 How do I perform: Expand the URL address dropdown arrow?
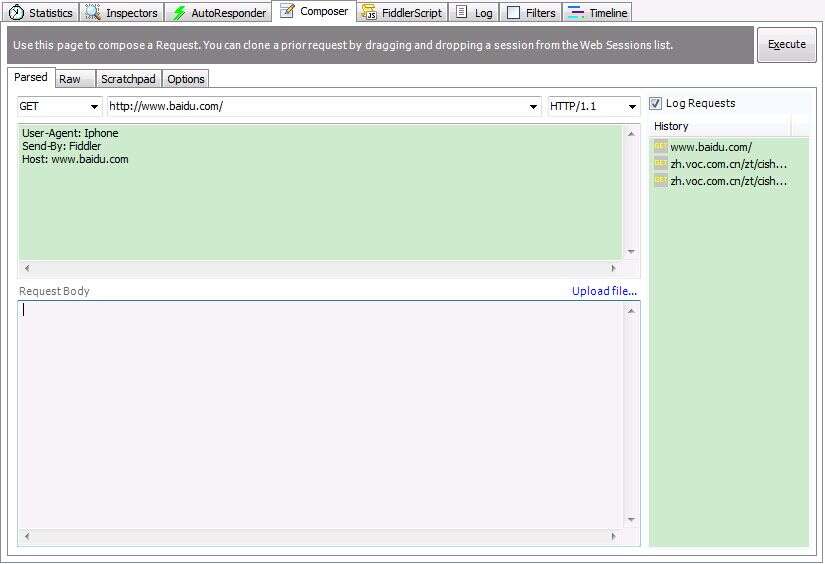coord(533,107)
